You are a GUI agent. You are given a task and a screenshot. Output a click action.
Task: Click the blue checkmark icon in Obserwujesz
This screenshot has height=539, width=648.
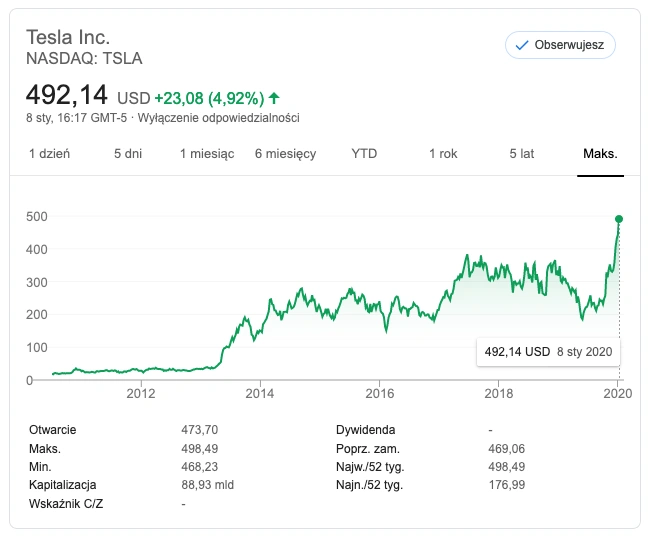pos(522,45)
